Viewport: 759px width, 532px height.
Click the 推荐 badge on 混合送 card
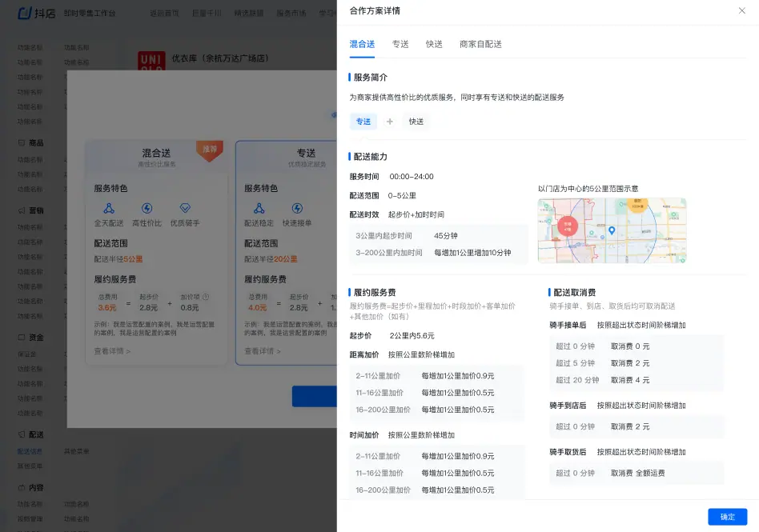[x=210, y=150]
